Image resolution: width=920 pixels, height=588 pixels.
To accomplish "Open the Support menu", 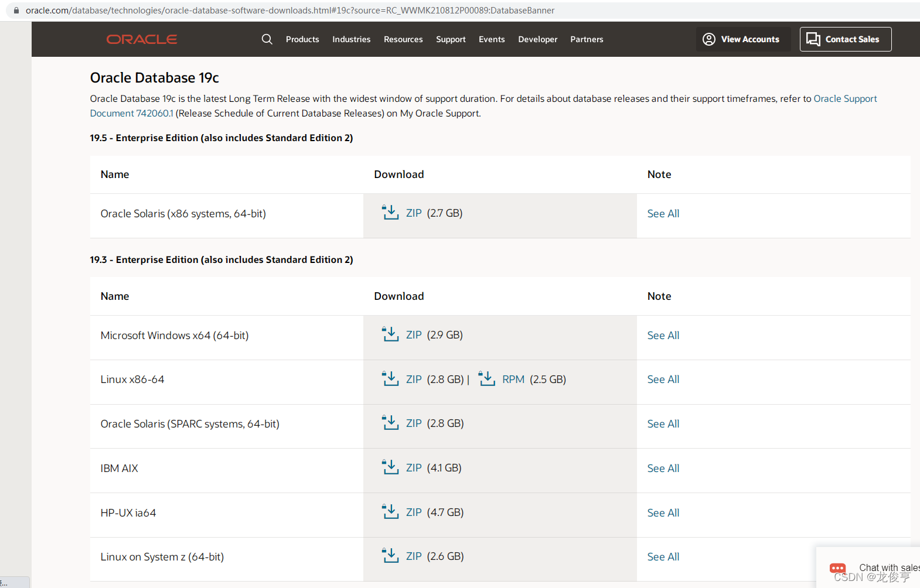I will [x=451, y=39].
